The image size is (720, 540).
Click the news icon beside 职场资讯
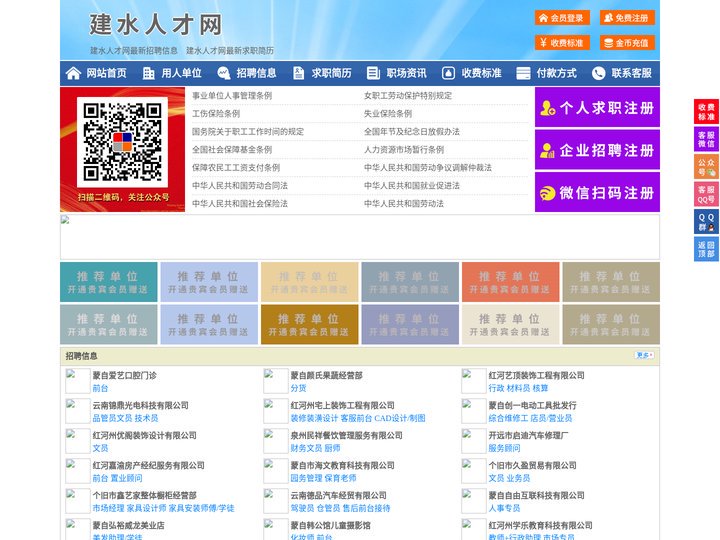pyautogui.click(x=373, y=73)
